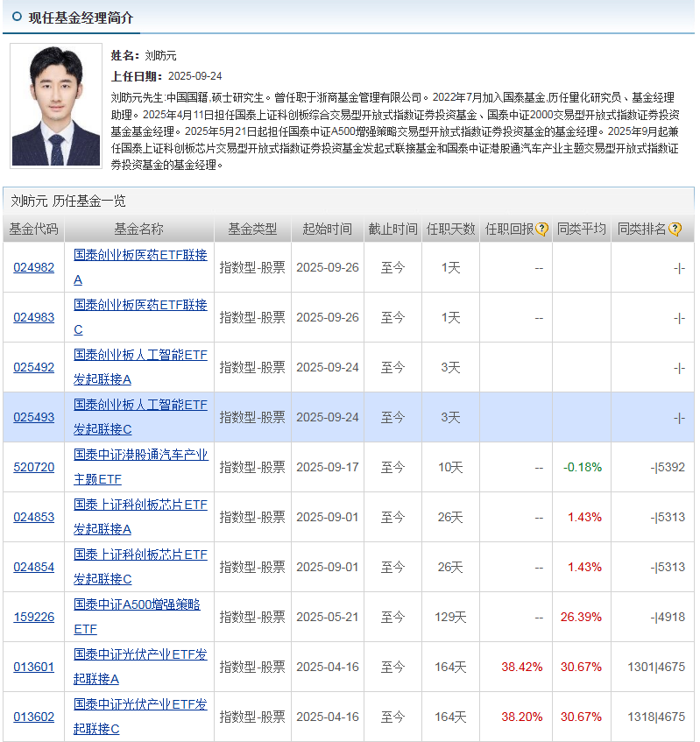
Task: Click help icon next to 同类排名 header
Action: (675, 230)
